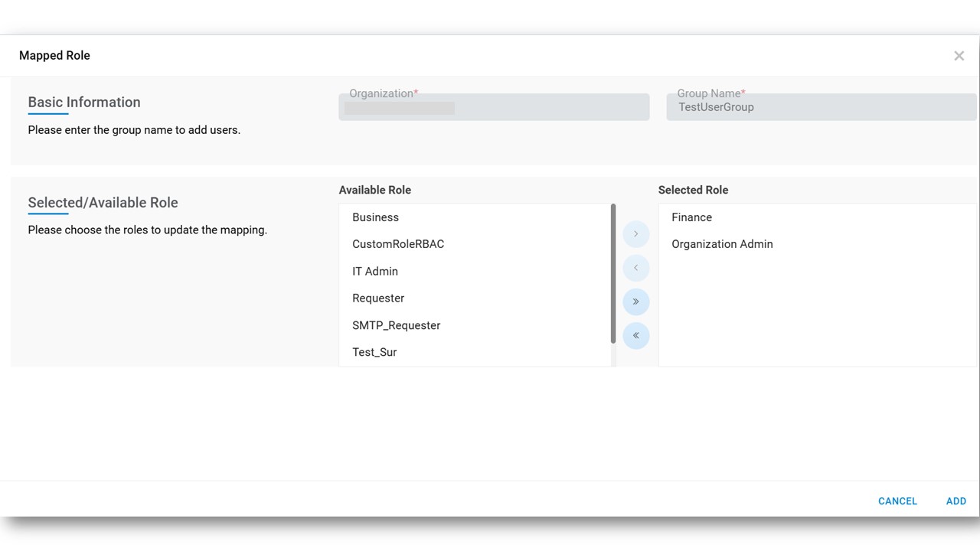Click the move selected right arrow

point(635,234)
